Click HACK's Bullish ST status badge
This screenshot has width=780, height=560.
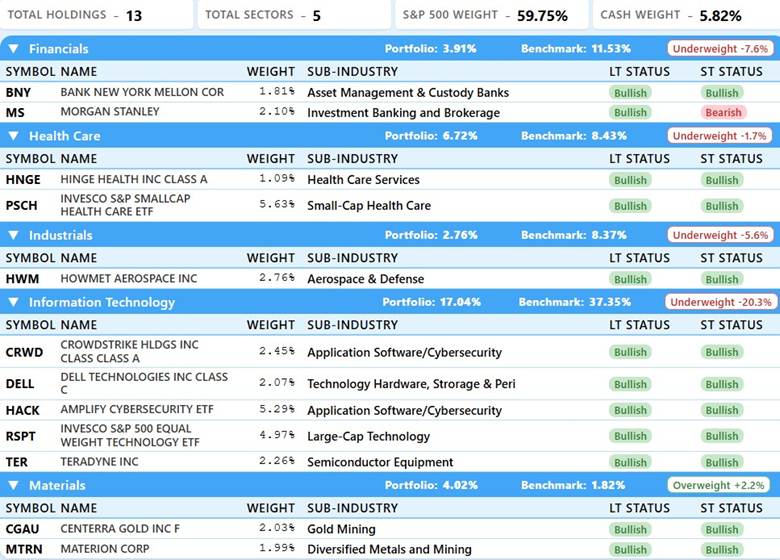click(722, 410)
